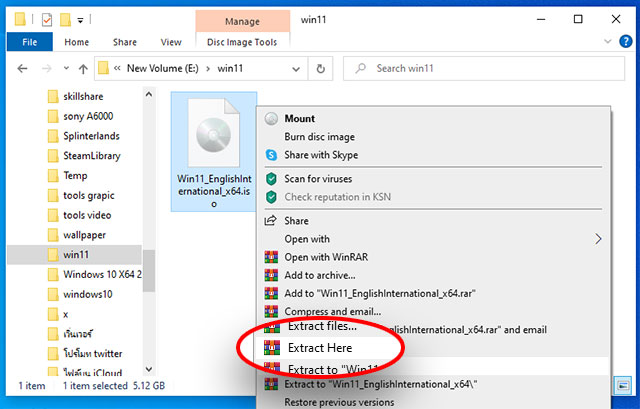Click the address bar path New Volume (E:)

pyautogui.click(x=162, y=68)
